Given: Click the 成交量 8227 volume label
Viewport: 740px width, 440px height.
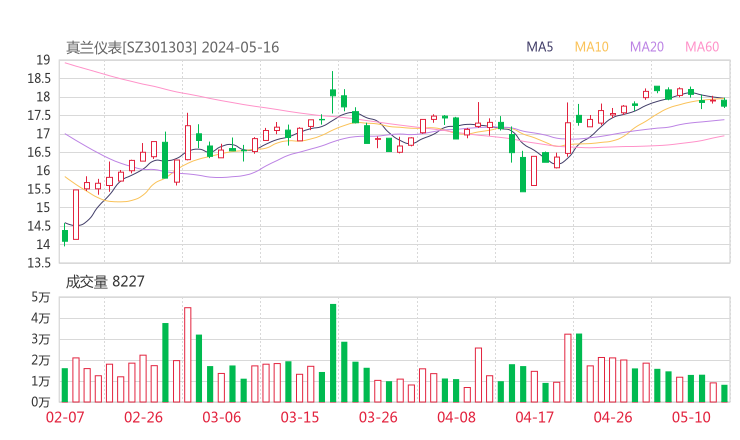Looking at the screenshot, I should 105,282.
